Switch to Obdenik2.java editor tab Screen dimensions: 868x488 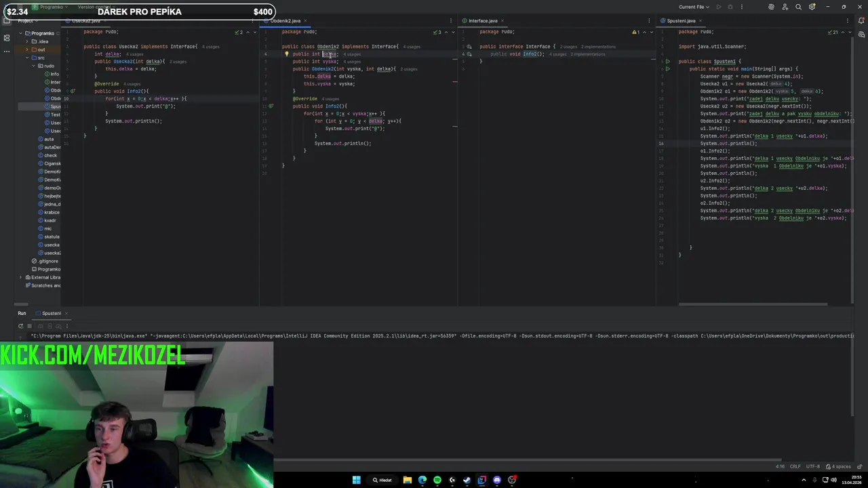(285, 21)
